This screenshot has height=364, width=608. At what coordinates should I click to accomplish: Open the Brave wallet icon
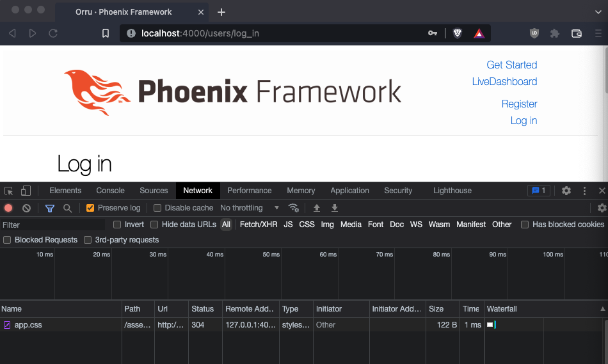click(x=577, y=33)
